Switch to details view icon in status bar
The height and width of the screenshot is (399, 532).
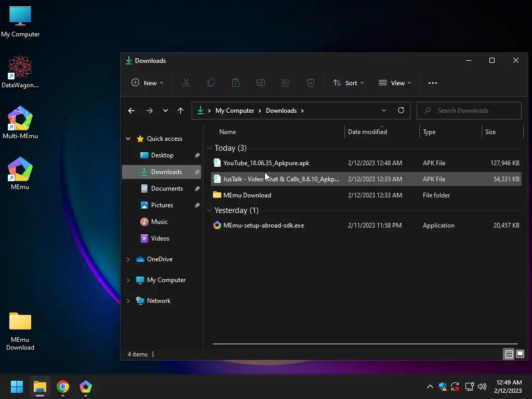509,354
